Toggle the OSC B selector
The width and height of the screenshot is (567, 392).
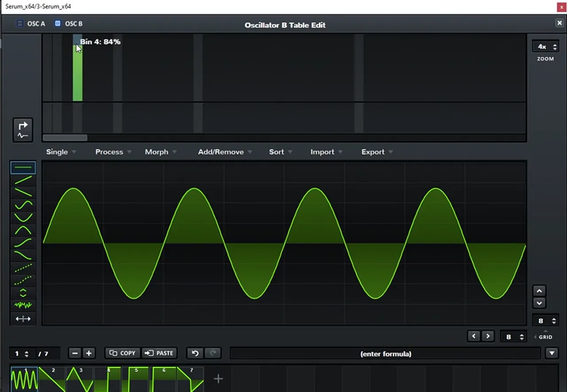(69, 23)
